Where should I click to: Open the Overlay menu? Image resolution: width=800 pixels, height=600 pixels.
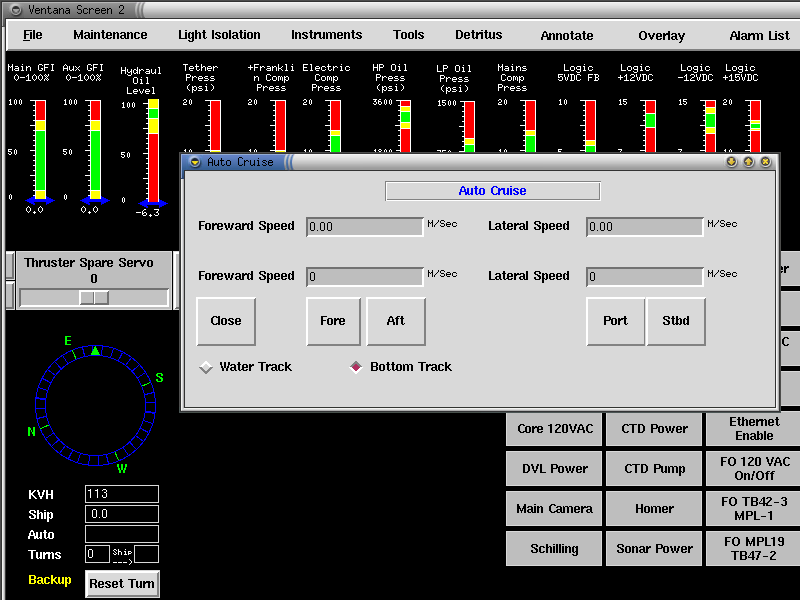tap(661, 36)
